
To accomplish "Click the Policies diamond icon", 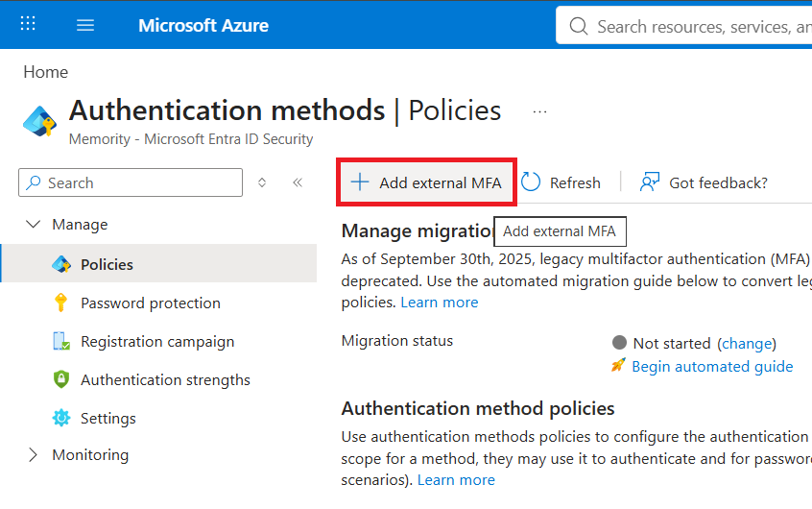I will 61,264.
